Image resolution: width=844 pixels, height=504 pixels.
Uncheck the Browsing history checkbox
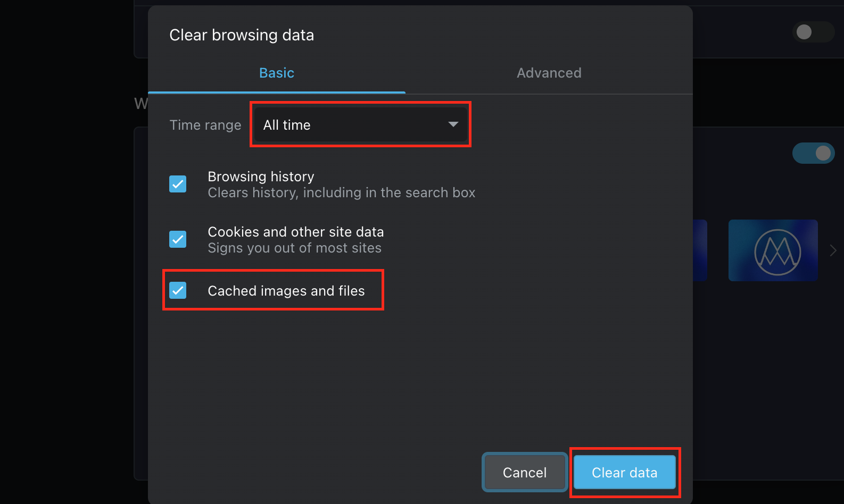178,184
